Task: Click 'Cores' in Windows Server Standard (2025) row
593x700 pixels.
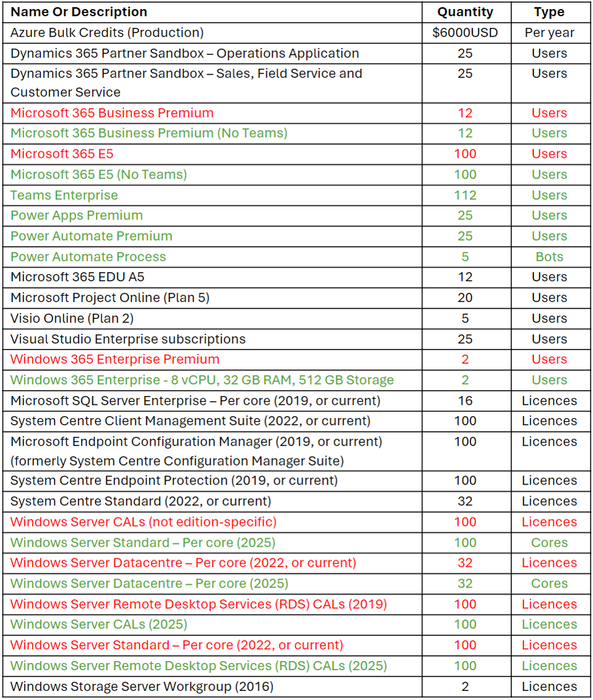Action: (549, 542)
